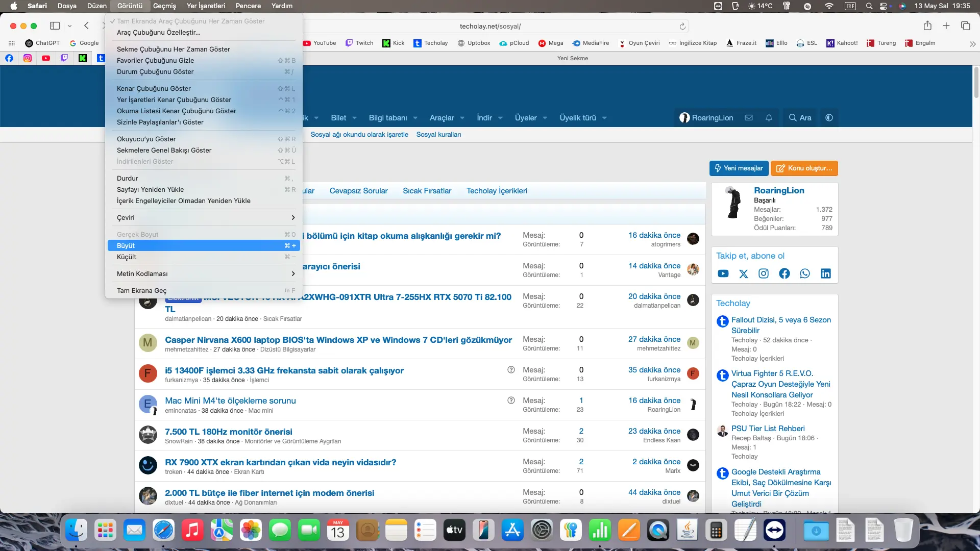Screen dimensions: 980x551
Task: Click the page vertical scrollbar
Action: click(x=976, y=82)
